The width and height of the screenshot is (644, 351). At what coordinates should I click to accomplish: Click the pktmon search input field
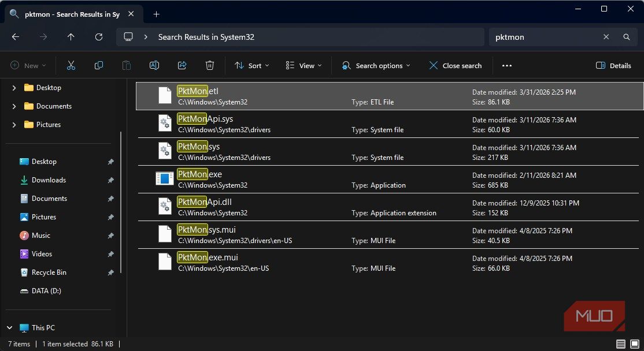(546, 37)
